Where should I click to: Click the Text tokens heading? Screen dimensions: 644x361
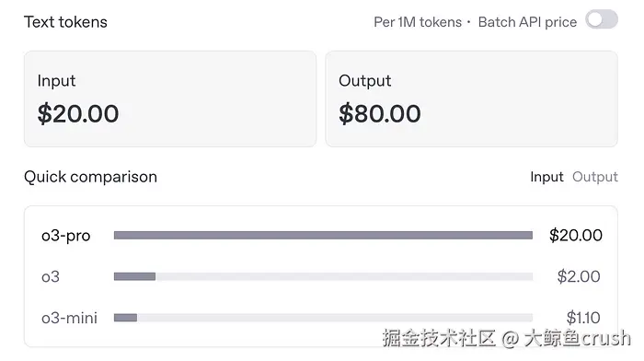65,22
